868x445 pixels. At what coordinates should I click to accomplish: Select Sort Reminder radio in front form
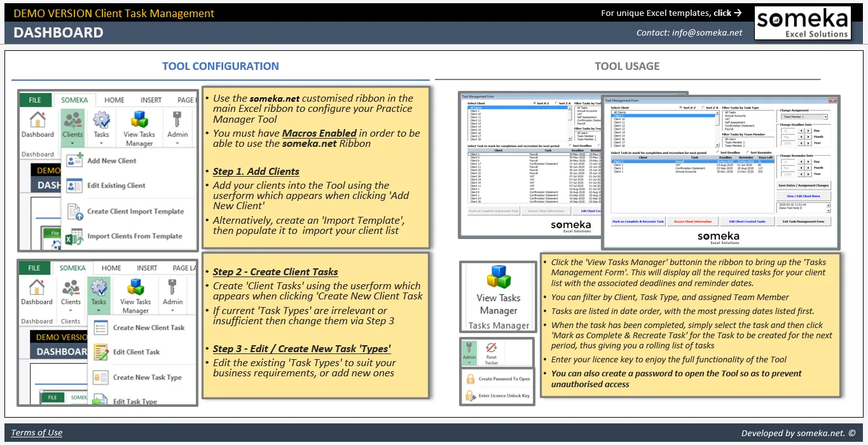748,153
